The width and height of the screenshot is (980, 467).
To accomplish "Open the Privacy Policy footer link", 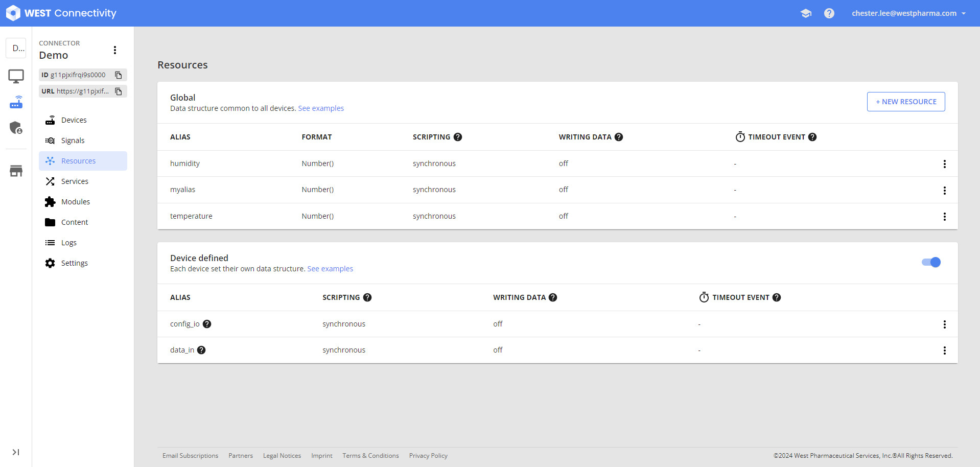I will [428, 456].
